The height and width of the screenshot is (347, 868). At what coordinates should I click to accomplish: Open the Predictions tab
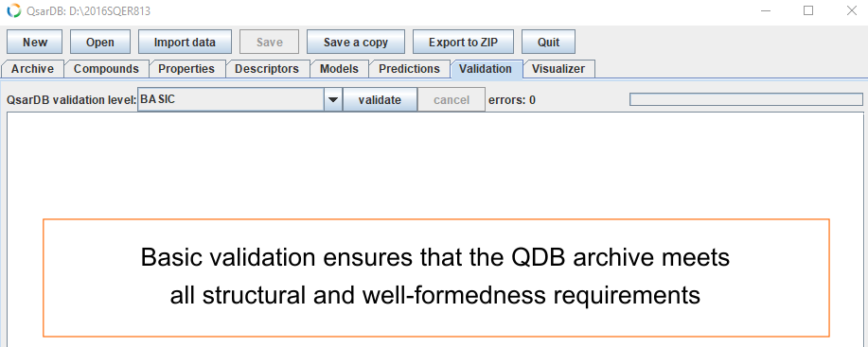[410, 69]
